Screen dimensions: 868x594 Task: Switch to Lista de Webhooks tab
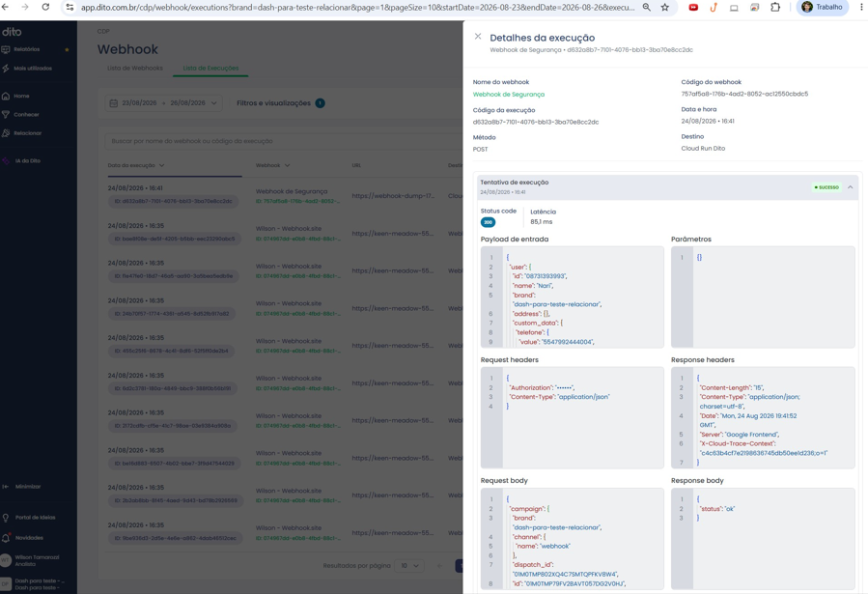point(135,68)
